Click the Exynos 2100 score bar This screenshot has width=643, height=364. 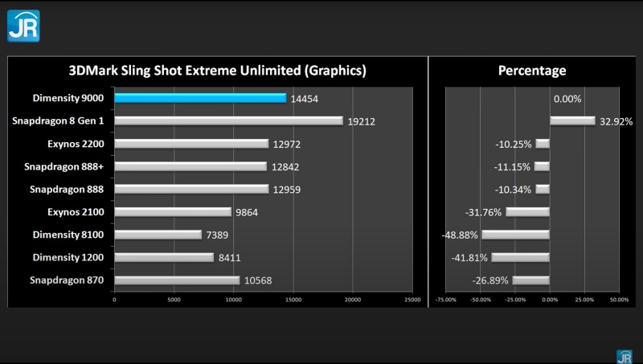(x=173, y=212)
